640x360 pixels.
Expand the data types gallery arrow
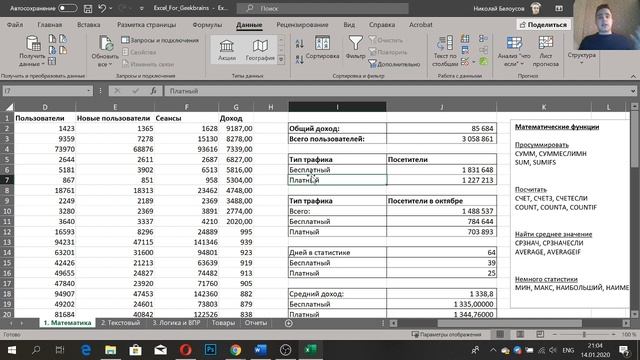click(281, 60)
